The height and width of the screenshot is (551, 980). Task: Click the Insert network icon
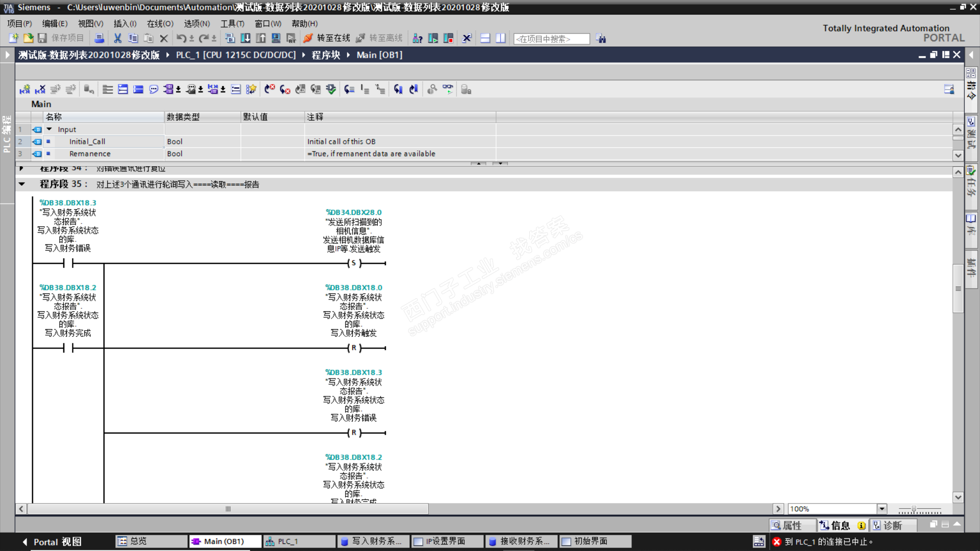pos(25,90)
